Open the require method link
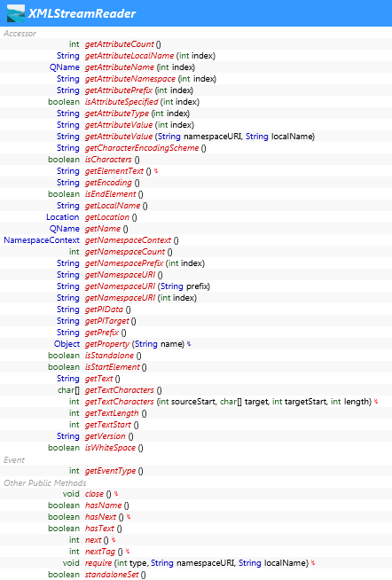The width and height of the screenshot is (392, 580). click(98, 562)
